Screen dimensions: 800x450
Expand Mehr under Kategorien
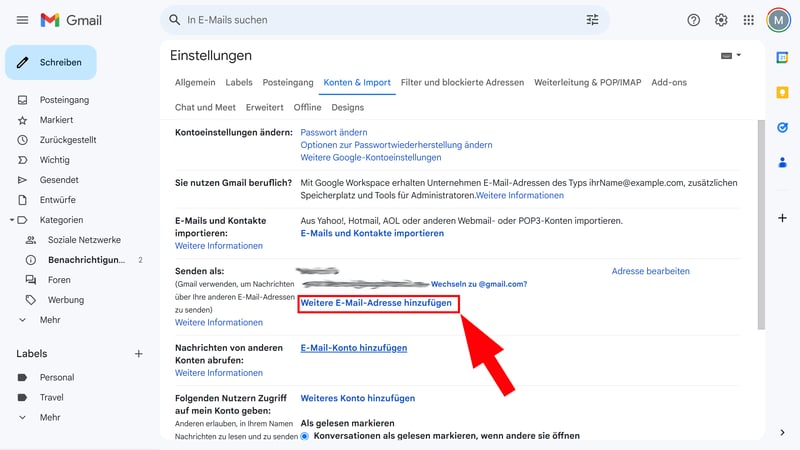pos(23,320)
